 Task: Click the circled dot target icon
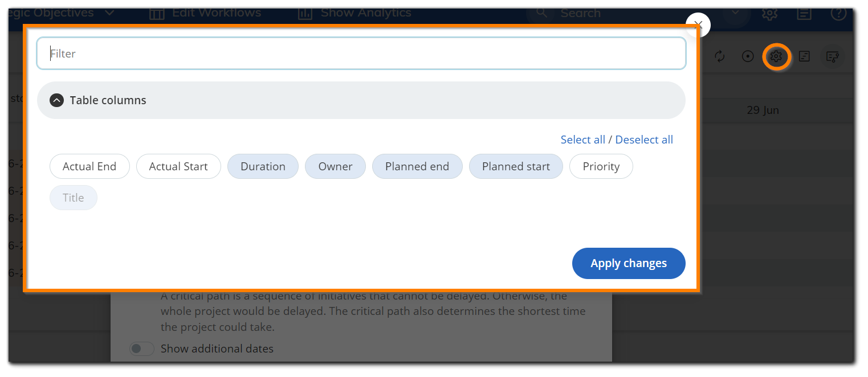point(748,56)
